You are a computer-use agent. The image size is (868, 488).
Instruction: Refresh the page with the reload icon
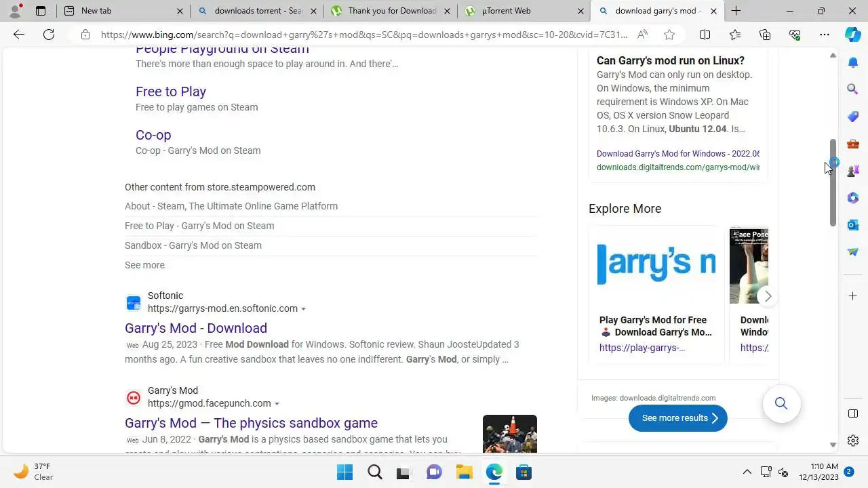[49, 35]
